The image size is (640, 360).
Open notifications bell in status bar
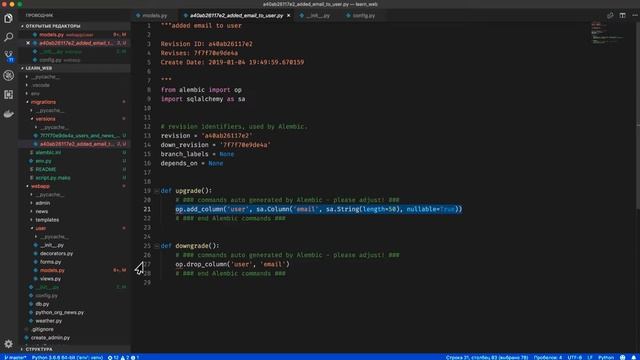point(634,357)
